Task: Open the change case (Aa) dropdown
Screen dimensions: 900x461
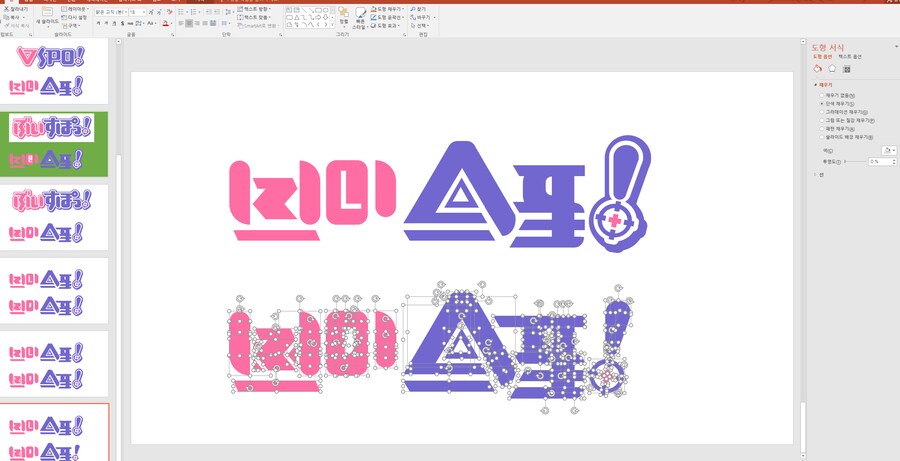Action: pyautogui.click(x=152, y=24)
